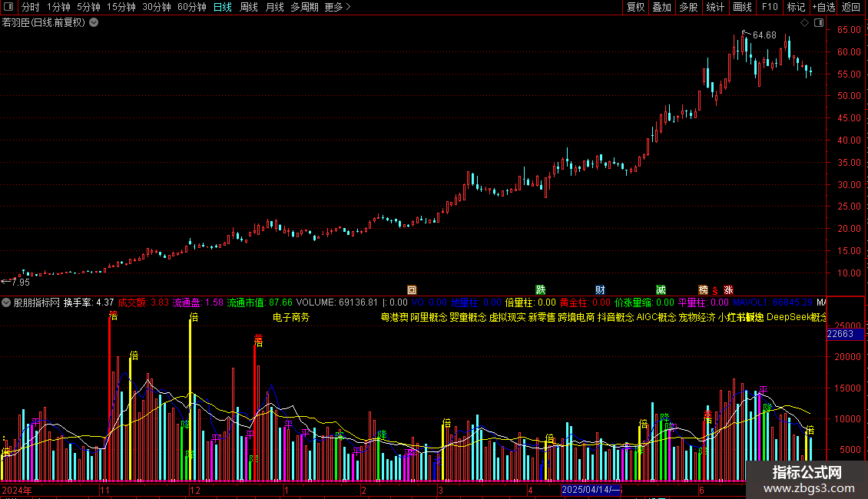Switch to 30分钟 period
The width and height of the screenshot is (868, 499).
(x=157, y=7)
